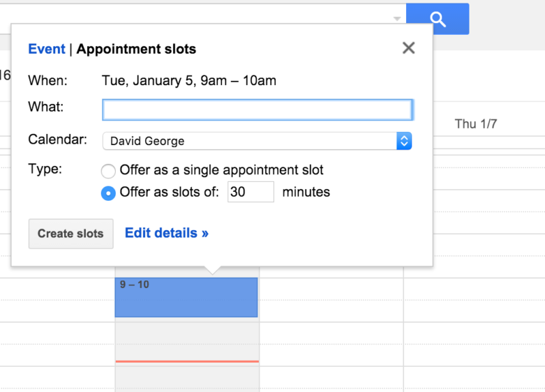Click the blue up-down arrows of calendar selector
Screen dimensions: 545x392
(404, 141)
